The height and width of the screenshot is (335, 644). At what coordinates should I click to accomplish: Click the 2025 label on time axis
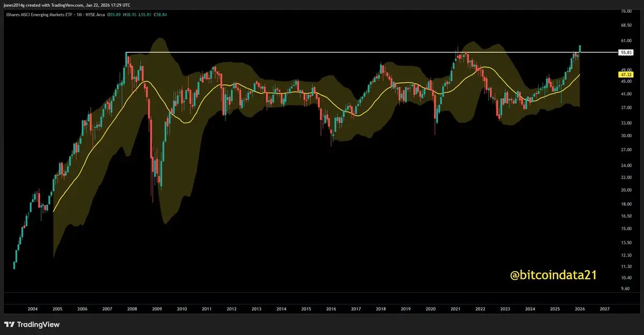click(555, 309)
